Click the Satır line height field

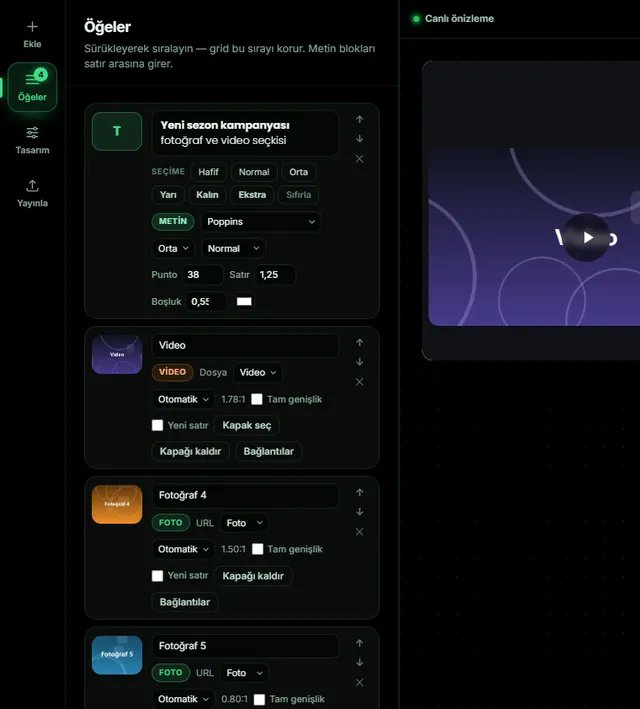click(x=275, y=274)
